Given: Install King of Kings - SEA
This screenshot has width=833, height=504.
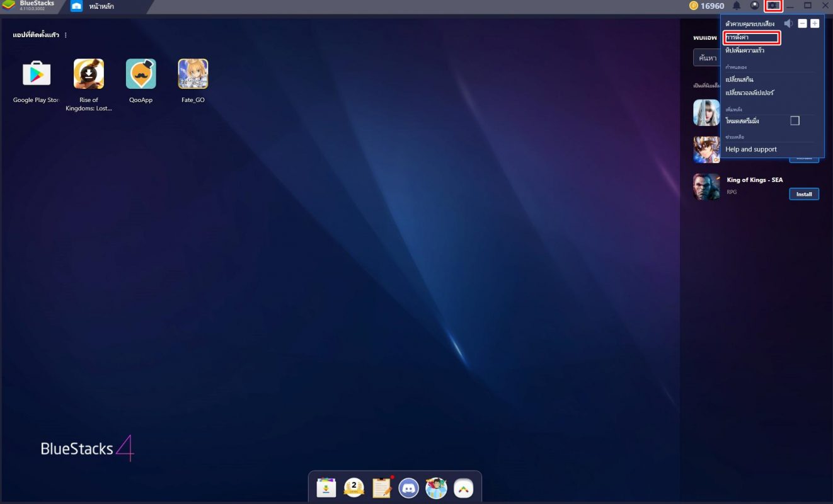Looking at the screenshot, I should pyautogui.click(x=804, y=194).
